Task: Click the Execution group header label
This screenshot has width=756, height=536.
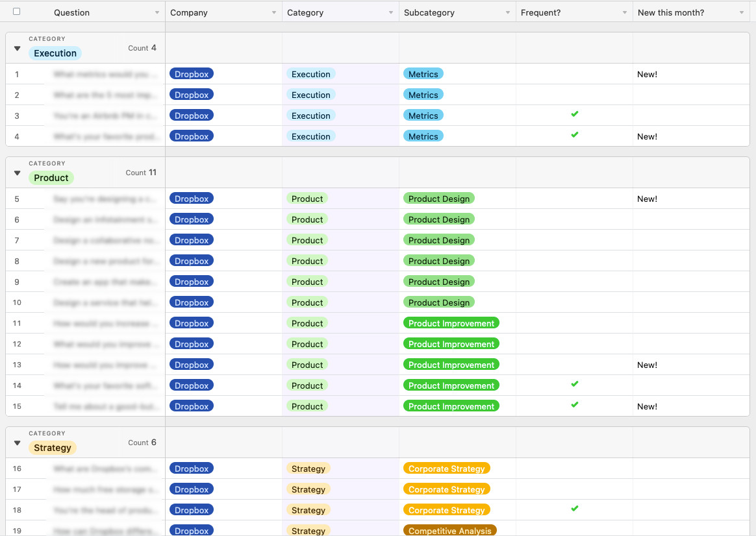Action: point(55,53)
